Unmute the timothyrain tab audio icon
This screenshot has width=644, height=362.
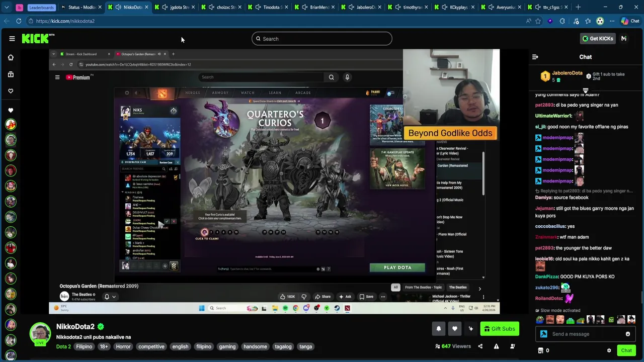398,7
